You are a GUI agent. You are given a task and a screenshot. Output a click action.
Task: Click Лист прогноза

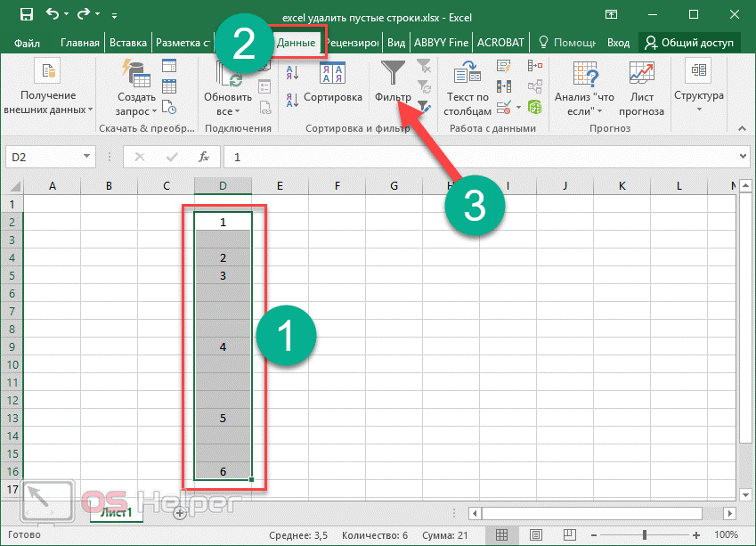(x=641, y=89)
